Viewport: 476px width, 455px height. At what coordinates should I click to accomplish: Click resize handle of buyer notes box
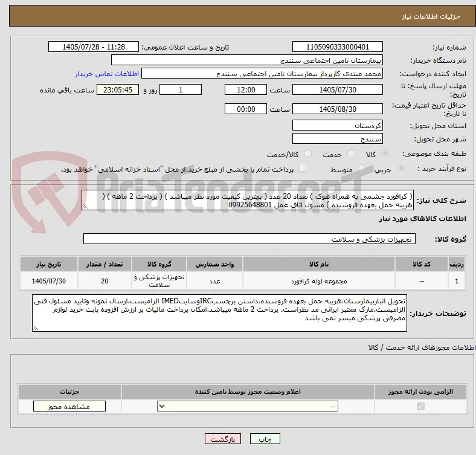[36, 328]
